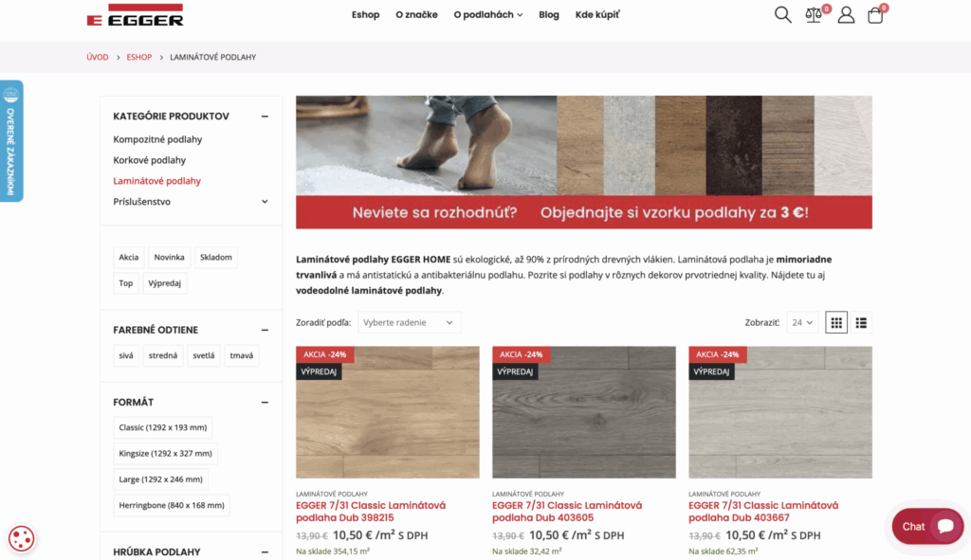Collapse the Kategórie produktov section

265,117
